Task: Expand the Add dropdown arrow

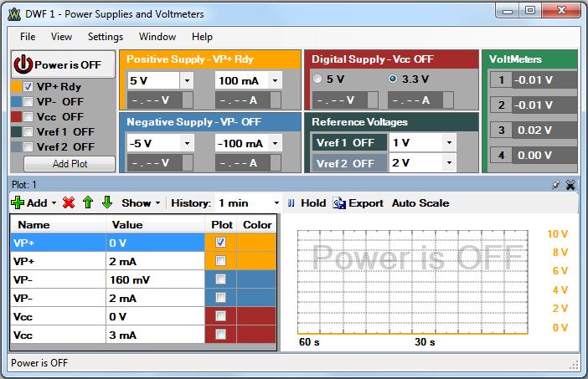Action: pos(54,203)
